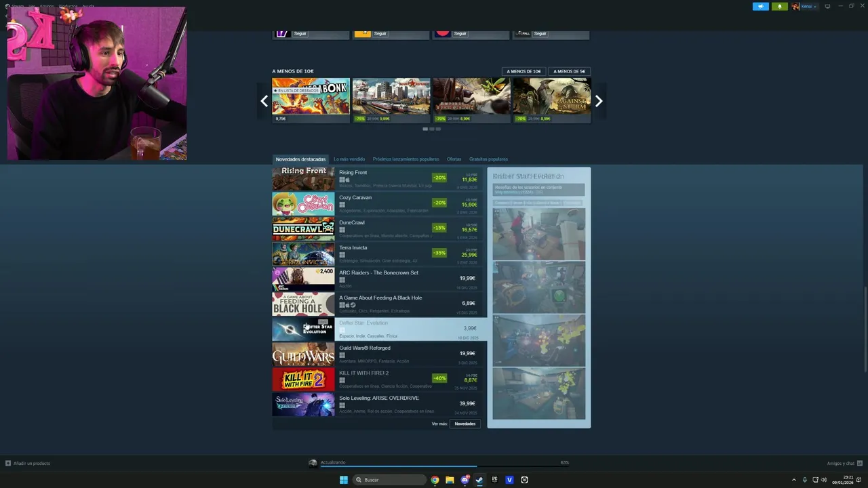Open downloads via 'Actualizando' status
This screenshot has width=868, height=488.
[333, 462]
